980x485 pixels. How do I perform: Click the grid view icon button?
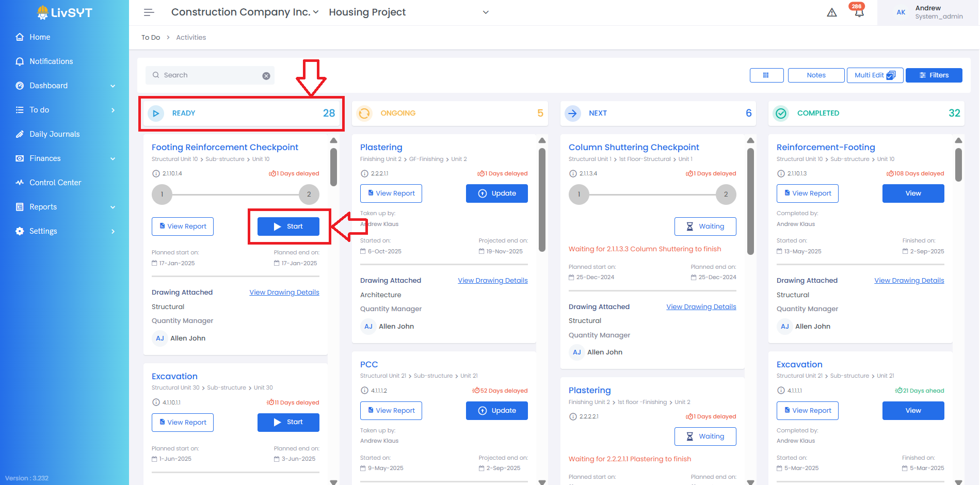click(x=766, y=75)
